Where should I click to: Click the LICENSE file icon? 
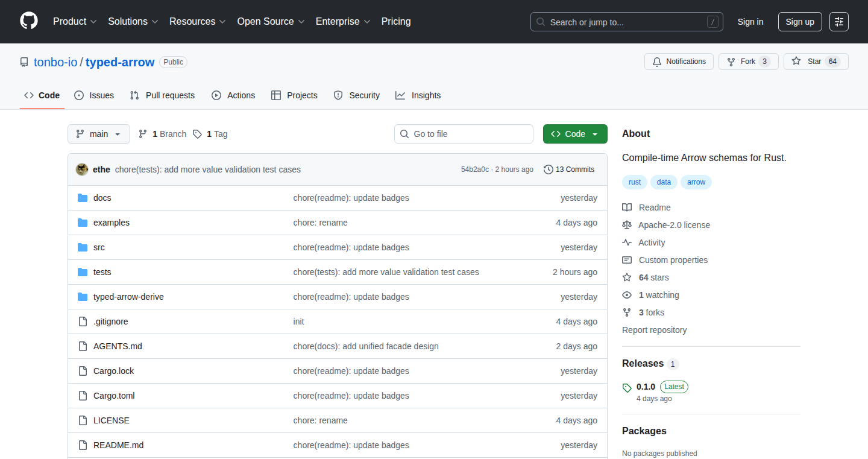pyautogui.click(x=83, y=420)
